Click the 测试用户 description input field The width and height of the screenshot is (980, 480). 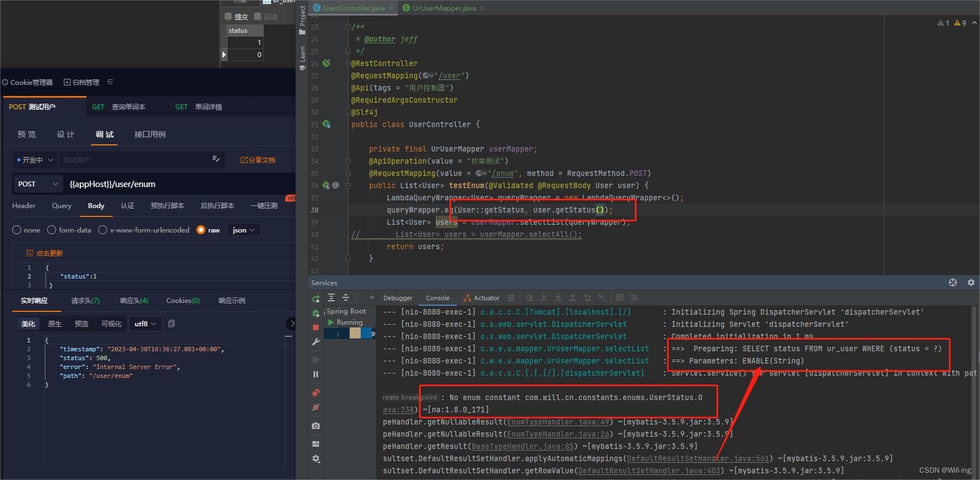coord(133,160)
